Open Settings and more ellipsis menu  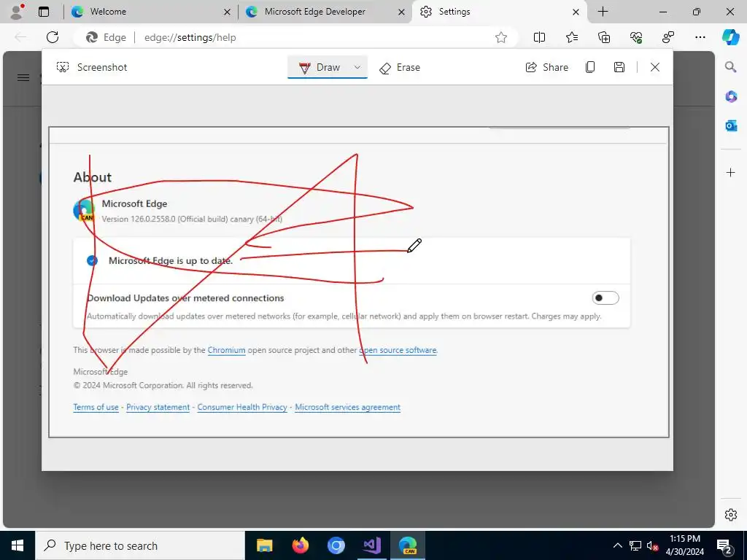700,37
